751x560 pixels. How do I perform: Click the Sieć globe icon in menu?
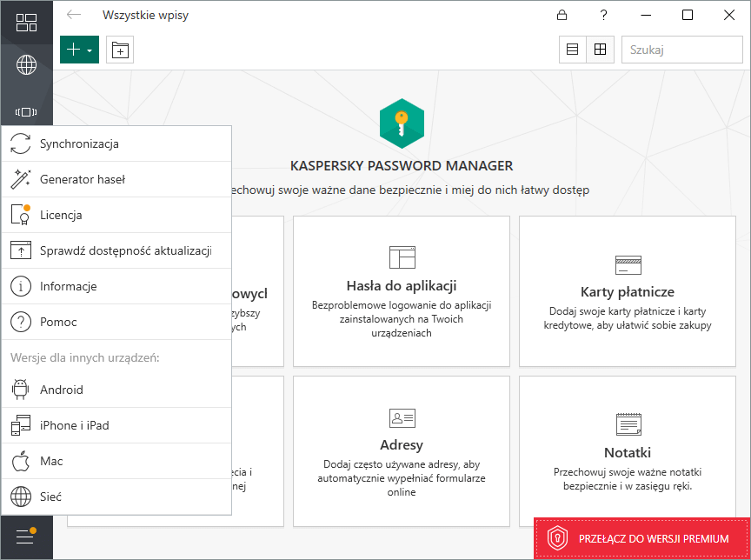point(21,497)
